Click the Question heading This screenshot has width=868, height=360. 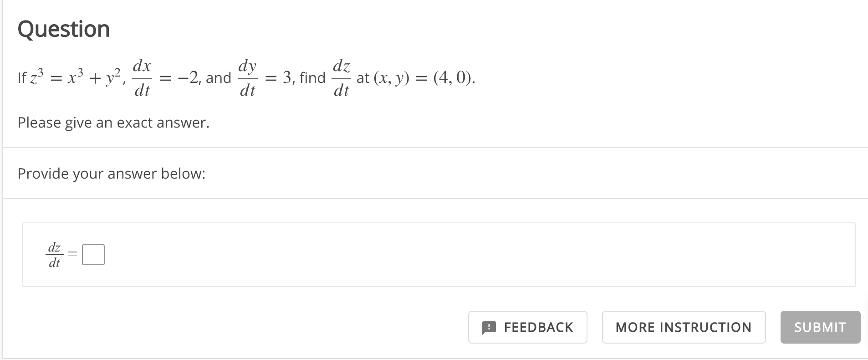(63, 28)
